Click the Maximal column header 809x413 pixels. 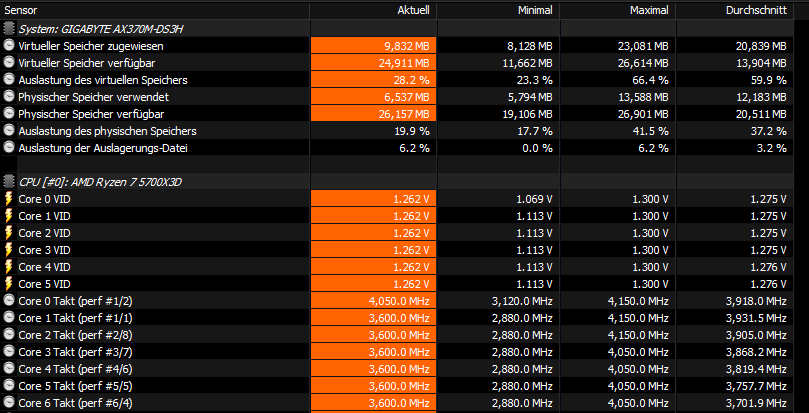pyautogui.click(x=618, y=10)
